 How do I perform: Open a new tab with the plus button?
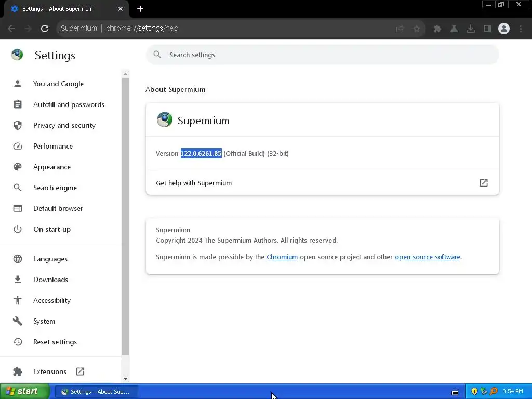pyautogui.click(x=140, y=9)
